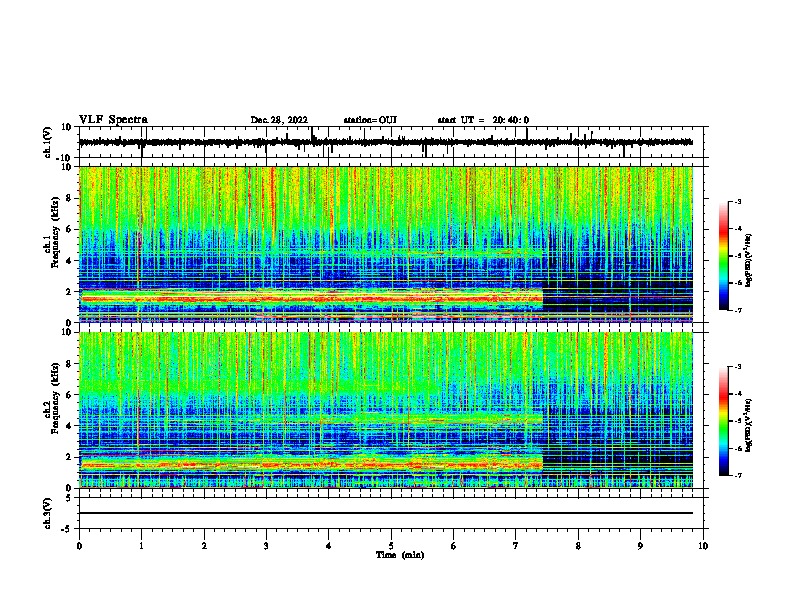Click the 5 tick on the ch.3(V) axis
The width and height of the screenshot is (792, 612).
tap(70, 497)
